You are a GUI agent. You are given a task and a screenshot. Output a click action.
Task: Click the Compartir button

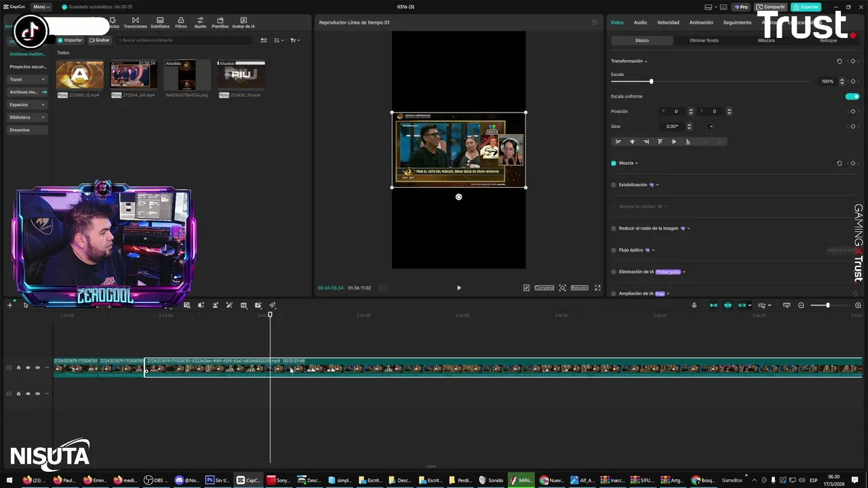coord(770,7)
